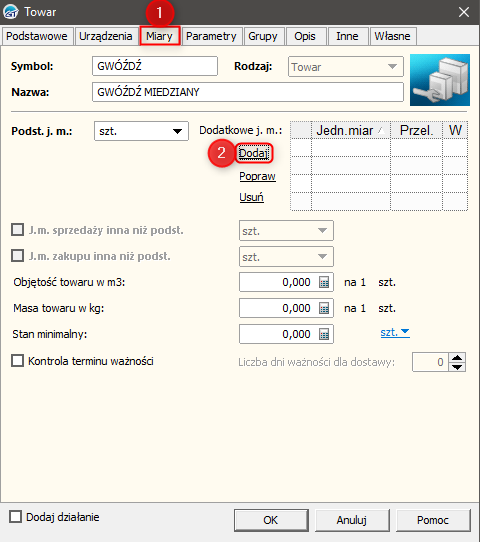This screenshot has width=480, height=542.
Task: Increase days of validity with up arrow
Action: pos(457,357)
